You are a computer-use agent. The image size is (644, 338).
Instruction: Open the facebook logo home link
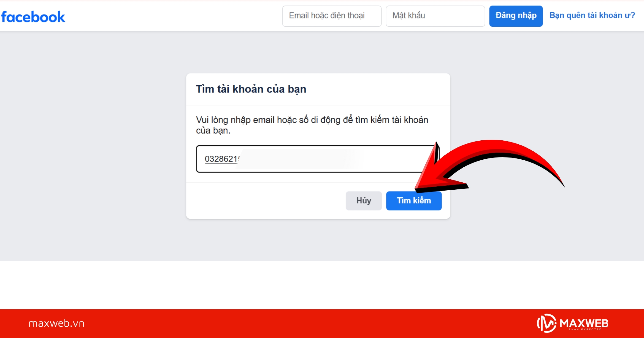[33, 17]
